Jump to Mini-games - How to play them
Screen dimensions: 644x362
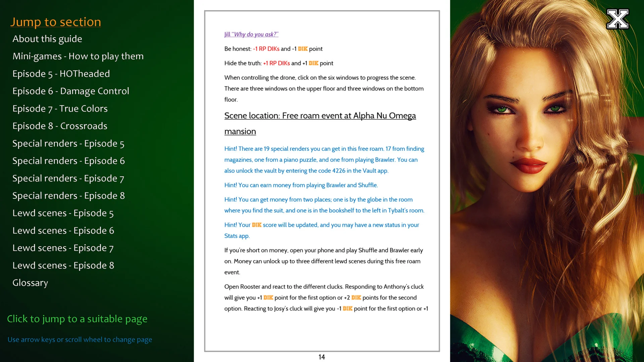78,56
